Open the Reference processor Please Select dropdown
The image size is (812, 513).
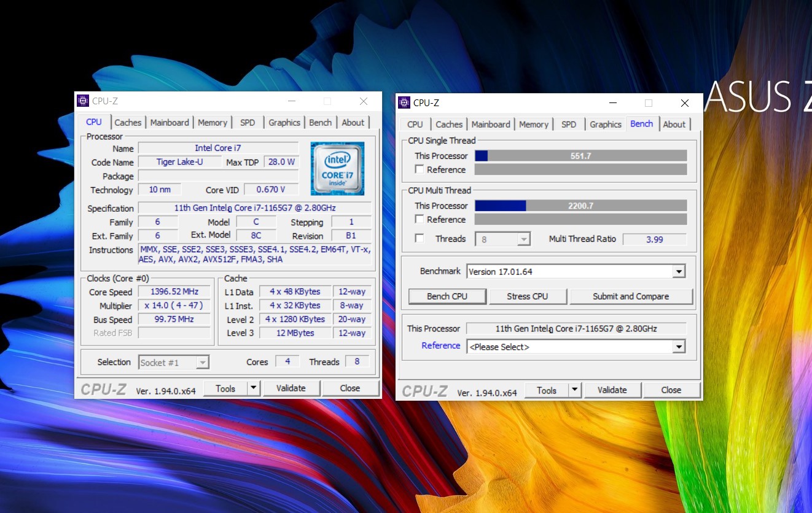point(576,347)
